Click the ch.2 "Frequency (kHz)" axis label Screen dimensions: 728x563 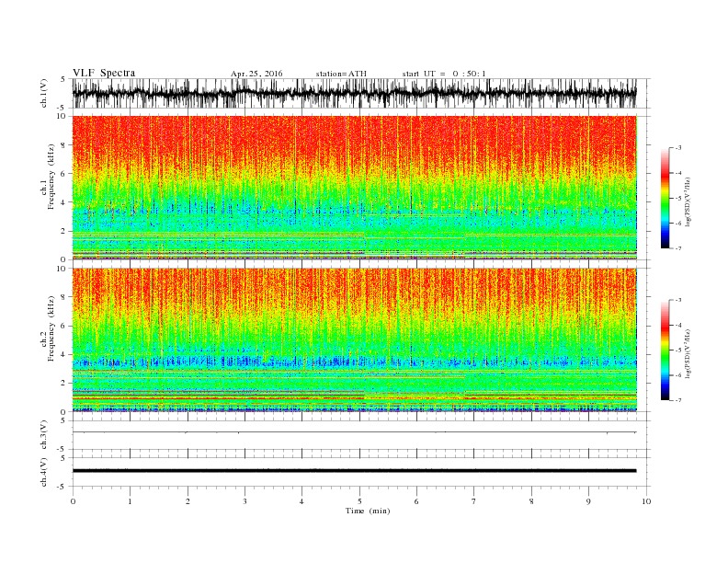point(51,328)
